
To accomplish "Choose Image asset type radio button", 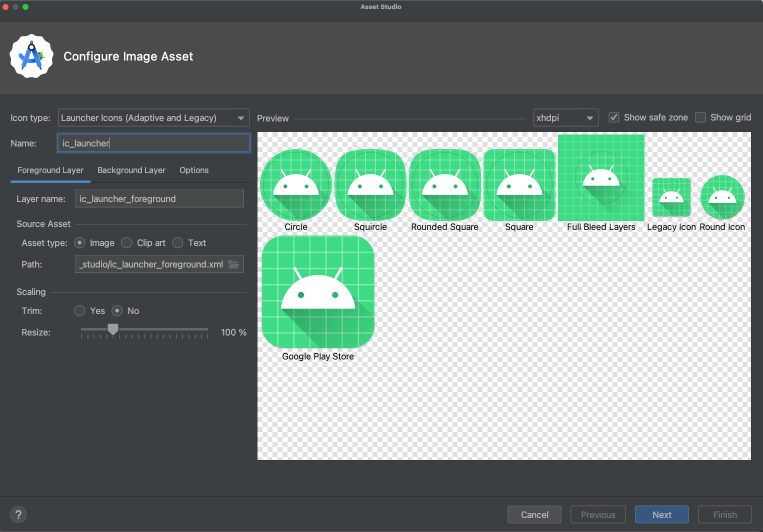I will tap(79, 243).
